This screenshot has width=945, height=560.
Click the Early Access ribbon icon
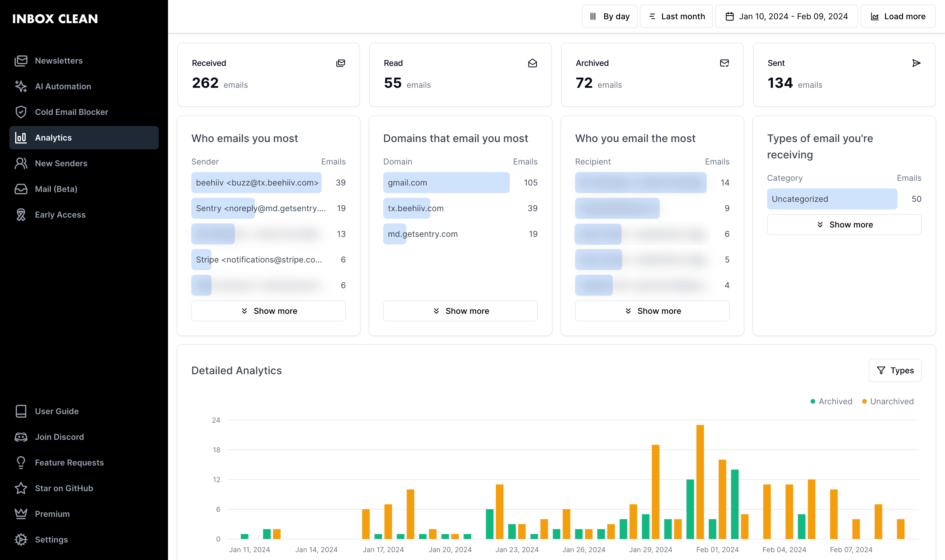tap(21, 215)
